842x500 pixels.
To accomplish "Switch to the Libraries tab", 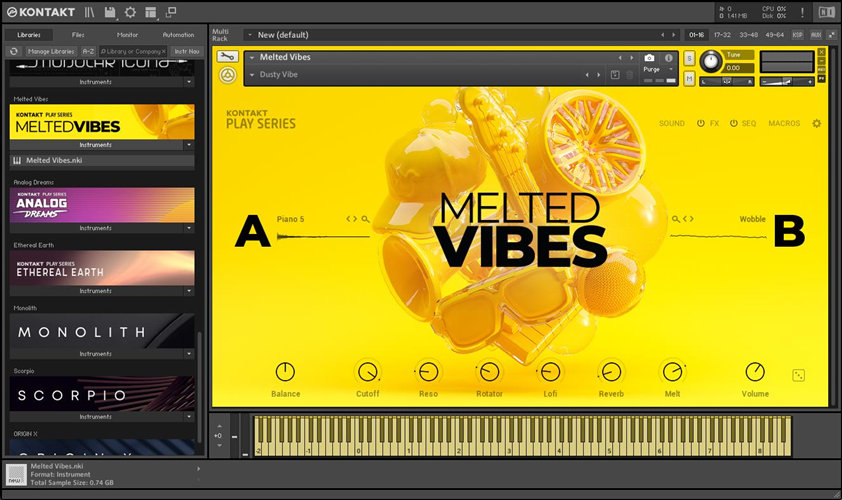I will [x=29, y=35].
